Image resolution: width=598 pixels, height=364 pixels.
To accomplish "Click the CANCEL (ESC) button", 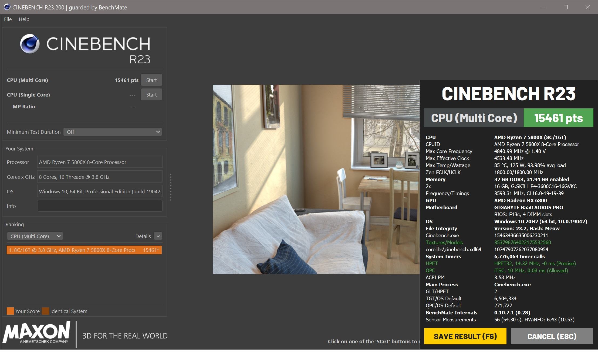I will [552, 336].
